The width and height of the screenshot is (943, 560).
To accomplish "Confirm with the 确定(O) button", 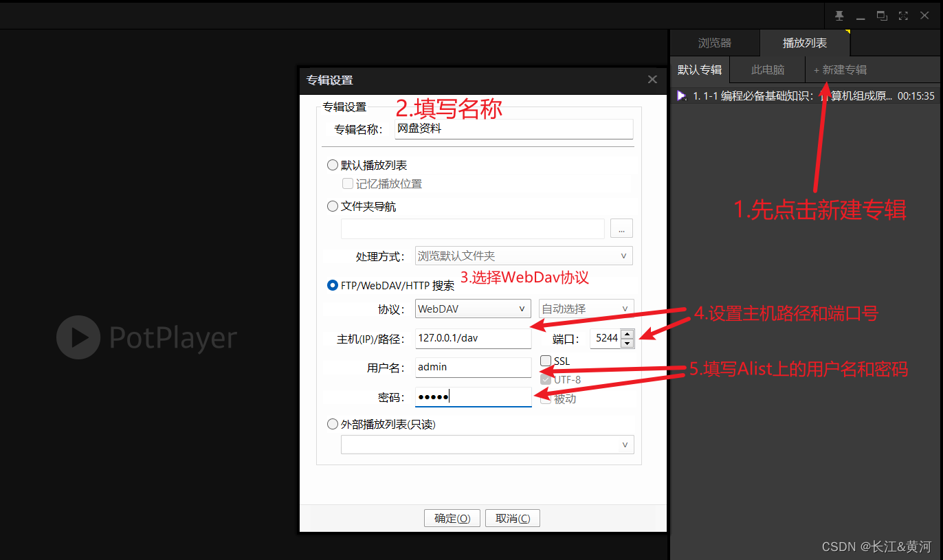I will 452,518.
